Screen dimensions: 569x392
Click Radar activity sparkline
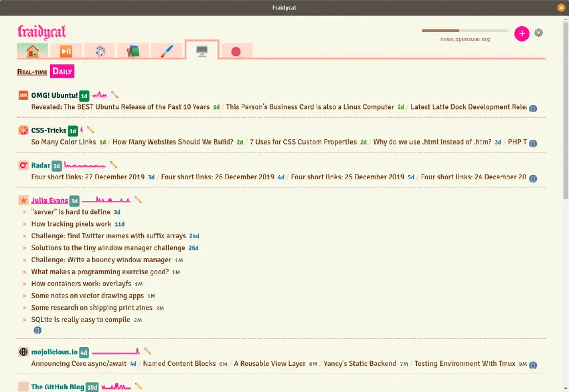tap(84, 165)
